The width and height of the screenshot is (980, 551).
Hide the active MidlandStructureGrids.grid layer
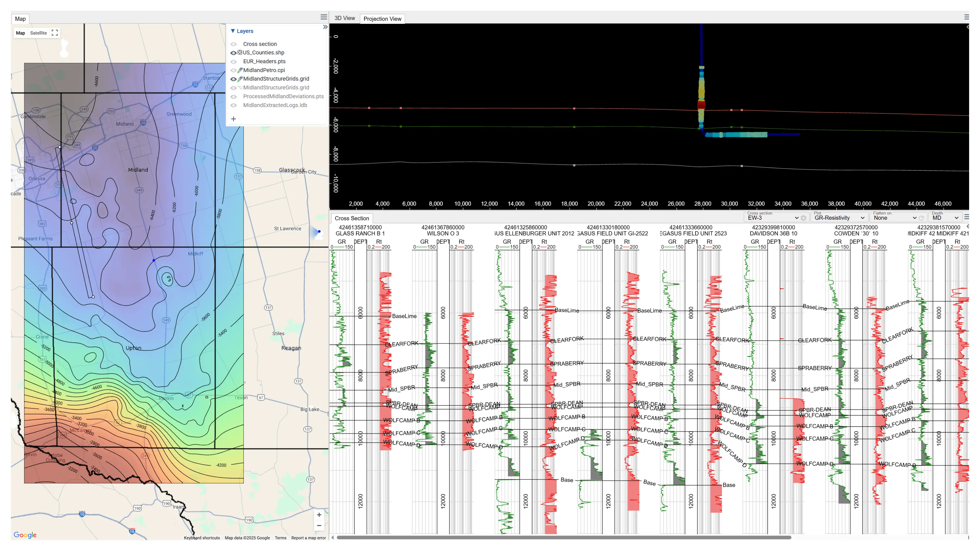click(x=234, y=79)
